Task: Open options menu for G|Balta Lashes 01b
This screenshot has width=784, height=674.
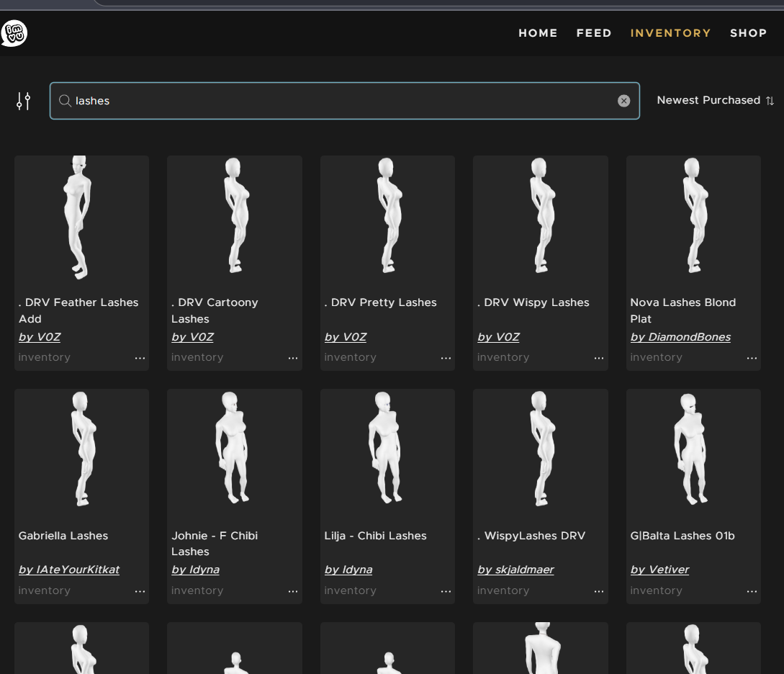Action: pos(752,591)
